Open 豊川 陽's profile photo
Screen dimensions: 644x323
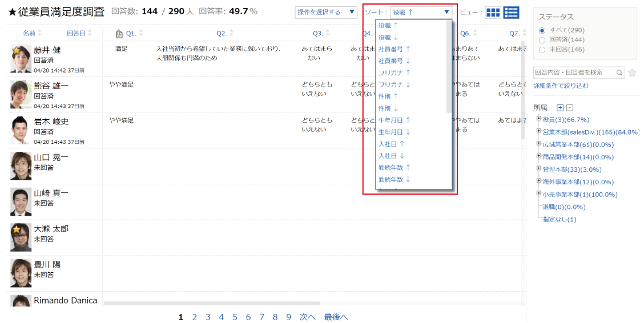pyautogui.click(x=21, y=273)
